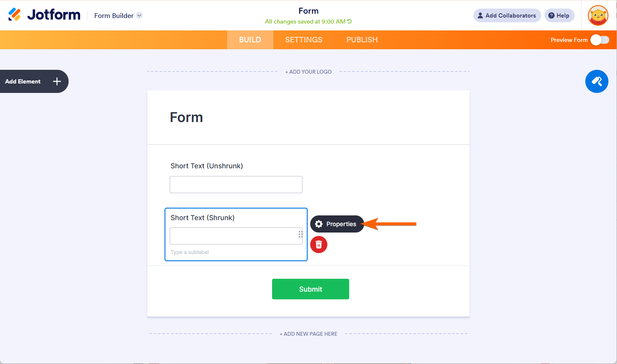Click the Properties gear icon

pyautogui.click(x=319, y=224)
